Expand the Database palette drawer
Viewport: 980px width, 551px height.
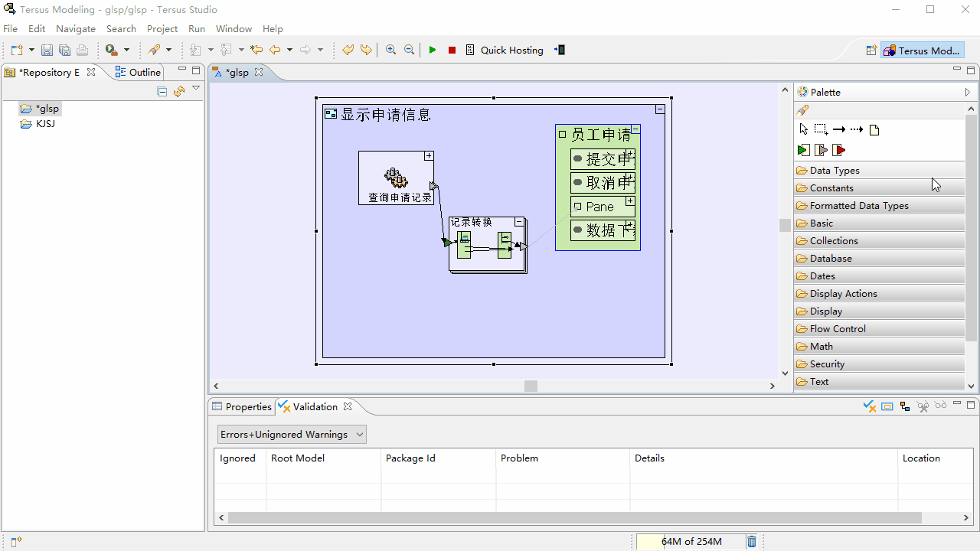click(x=879, y=259)
